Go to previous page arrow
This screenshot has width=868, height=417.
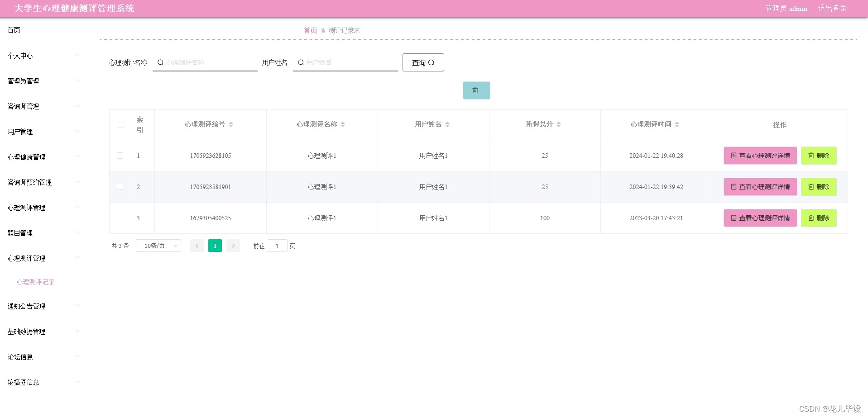pos(197,246)
